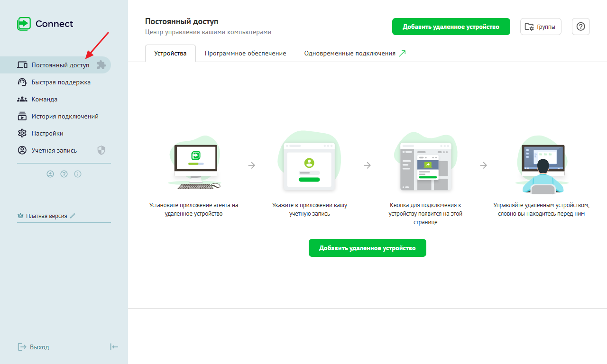Image resolution: width=607 pixels, height=364 pixels.
Task: Open the Быстрая поддержка section
Action: click(x=61, y=82)
